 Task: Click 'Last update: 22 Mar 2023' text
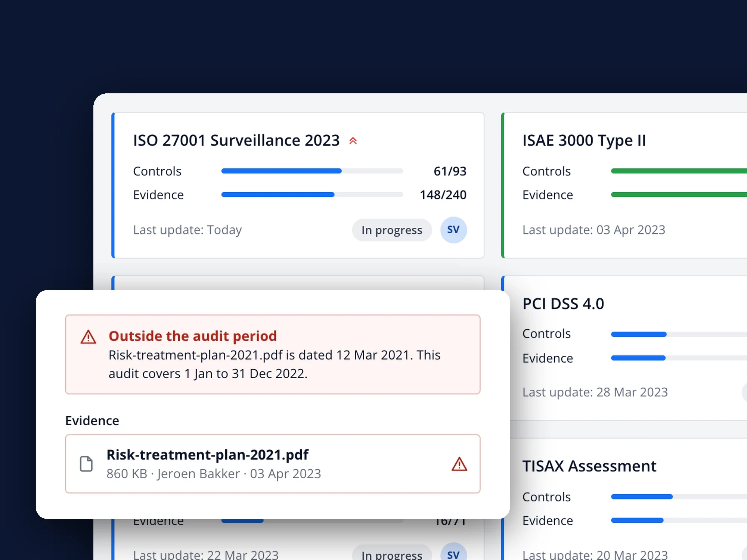206,554
